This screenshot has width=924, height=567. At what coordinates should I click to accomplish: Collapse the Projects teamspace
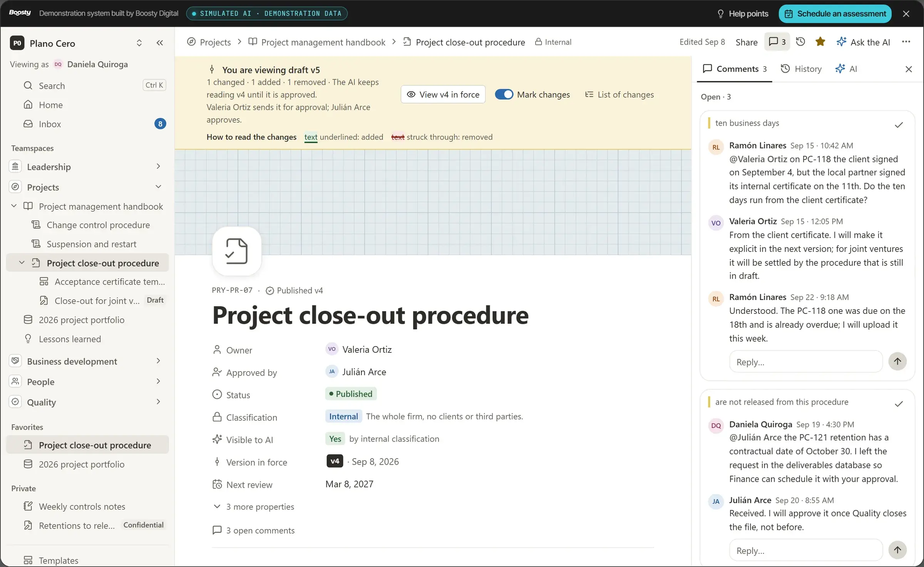pos(158,187)
